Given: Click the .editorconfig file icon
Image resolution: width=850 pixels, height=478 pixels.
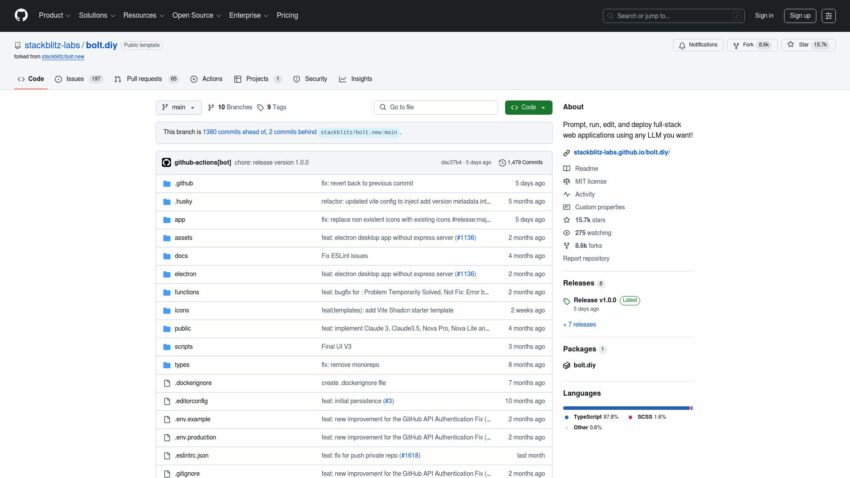Looking at the screenshot, I should pos(167,402).
